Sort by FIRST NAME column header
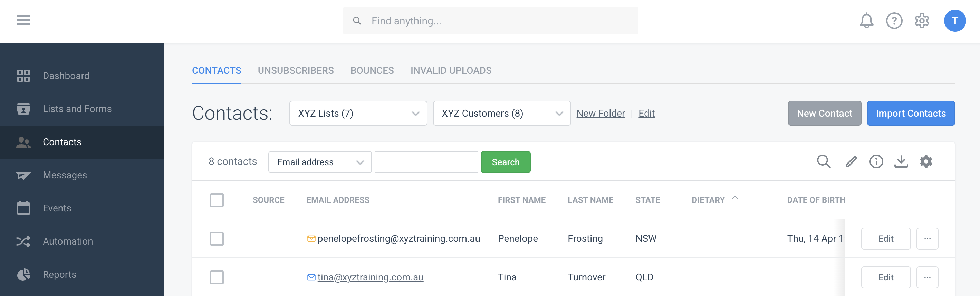The height and width of the screenshot is (296, 980). pos(521,200)
